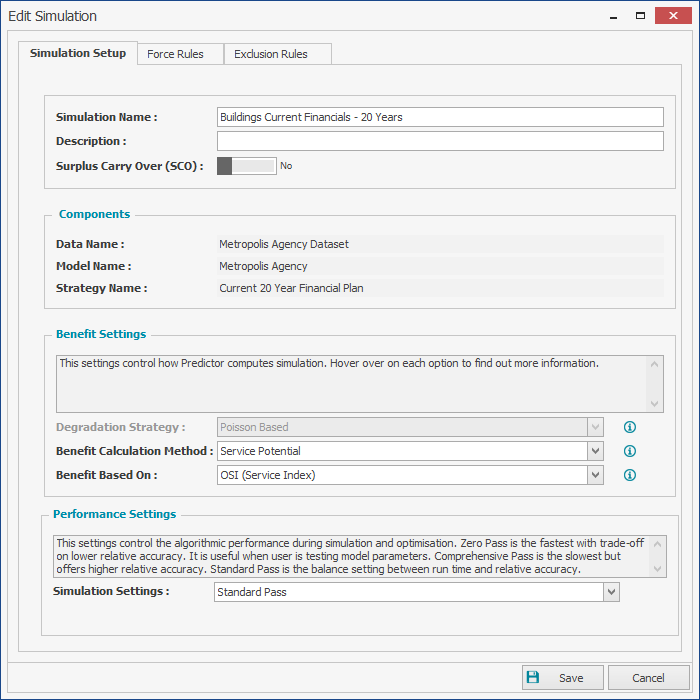Expand the Simulation Settings dropdown
This screenshot has height=700, width=700.
[x=611, y=592]
